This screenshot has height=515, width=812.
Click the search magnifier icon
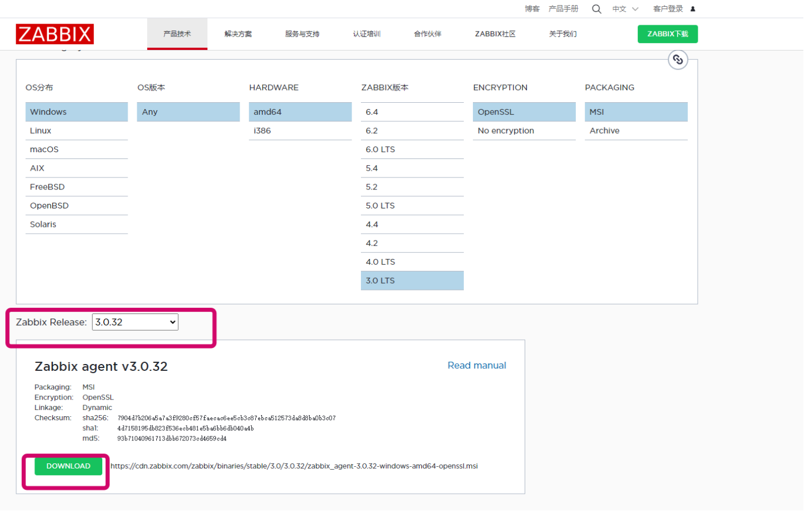(x=597, y=9)
